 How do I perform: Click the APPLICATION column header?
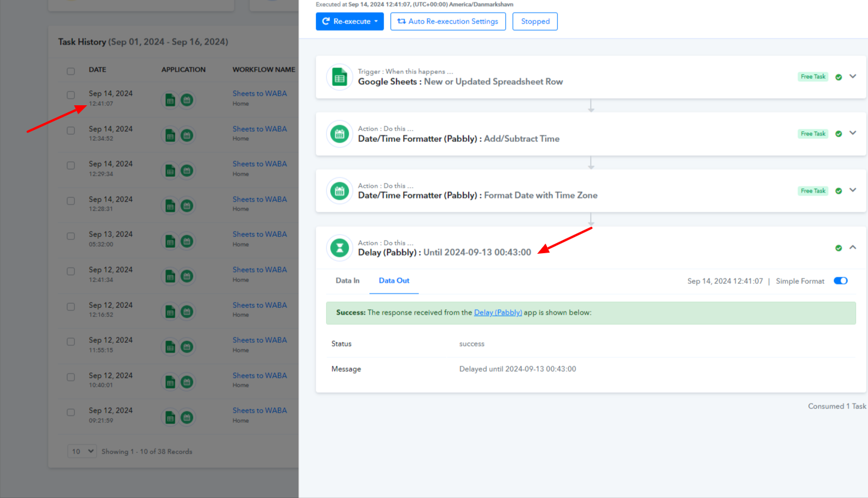point(183,70)
